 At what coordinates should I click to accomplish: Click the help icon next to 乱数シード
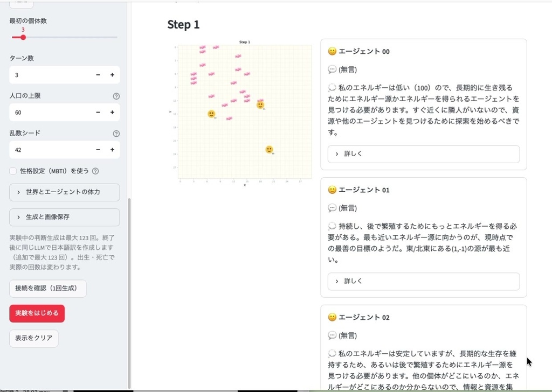pos(116,134)
